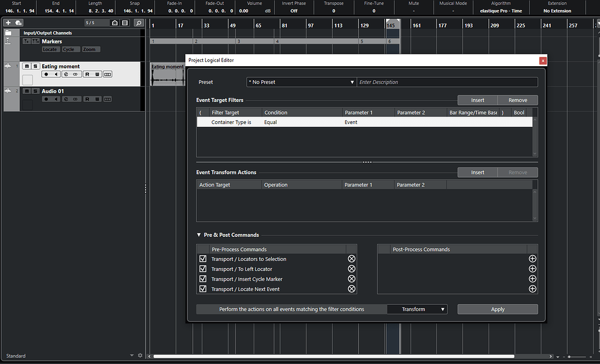
Task: Uncheck Transport / Insert Cycle Marker command
Action: pos(203,279)
